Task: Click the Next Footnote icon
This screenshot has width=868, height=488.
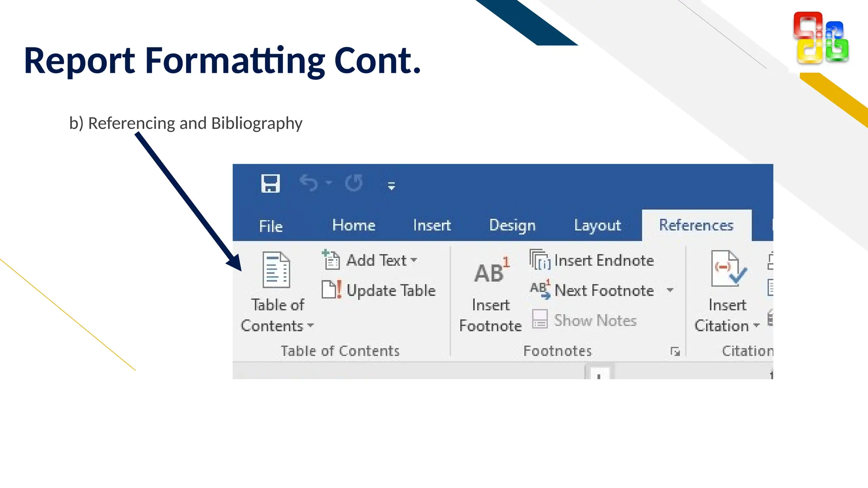Action: click(x=540, y=290)
